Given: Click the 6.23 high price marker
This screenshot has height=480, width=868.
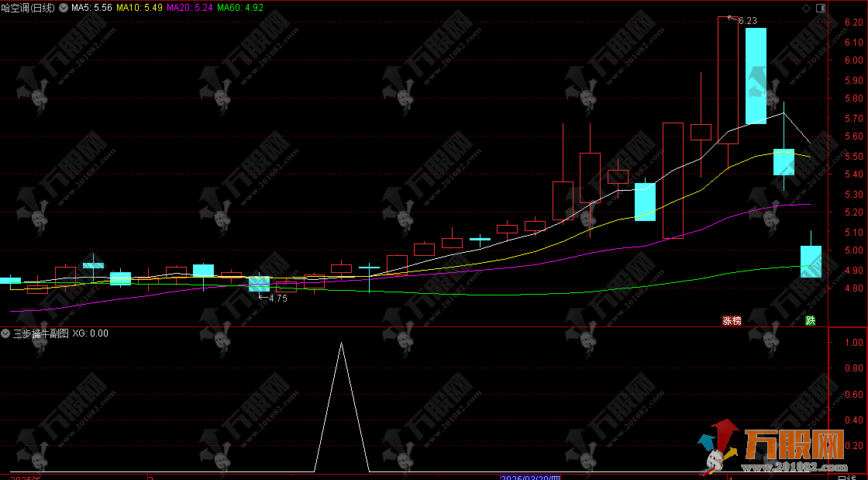Looking at the screenshot, I should tap(747, 21).
